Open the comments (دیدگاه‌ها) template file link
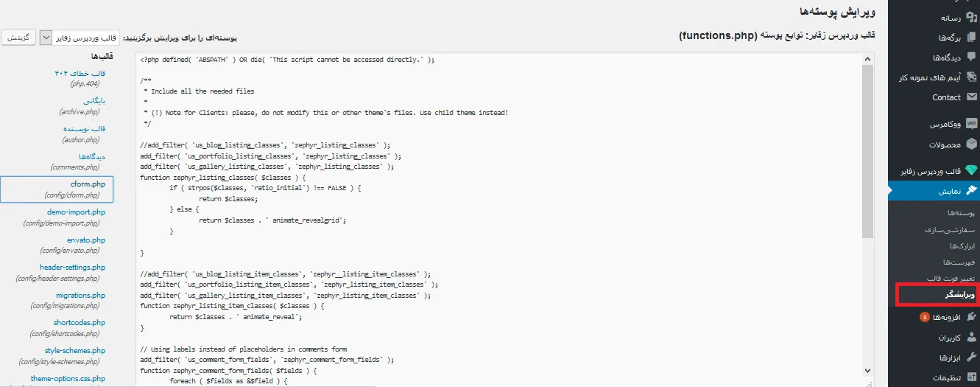This screenshot has height=387, width=980. tap(92, 156)
